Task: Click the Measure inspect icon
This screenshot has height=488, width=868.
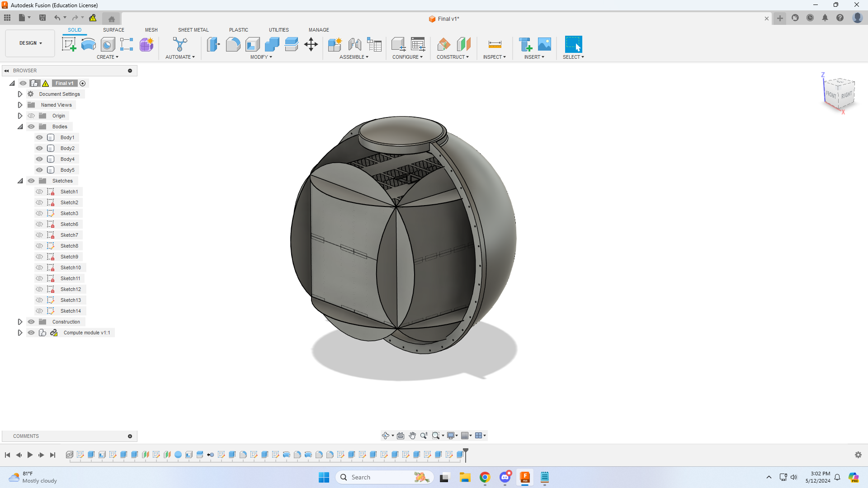Action: coord(495,44)
